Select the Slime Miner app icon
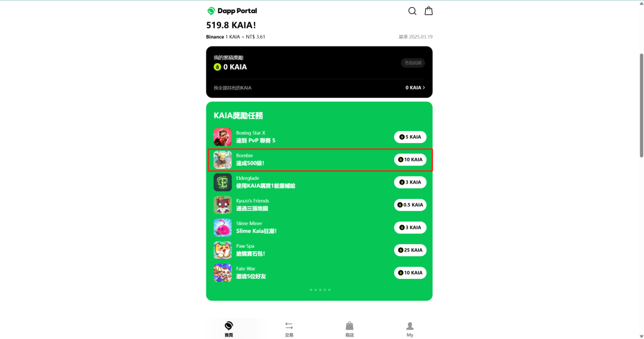This screenshot has width=644, height=339. click(x=222, y=228)
